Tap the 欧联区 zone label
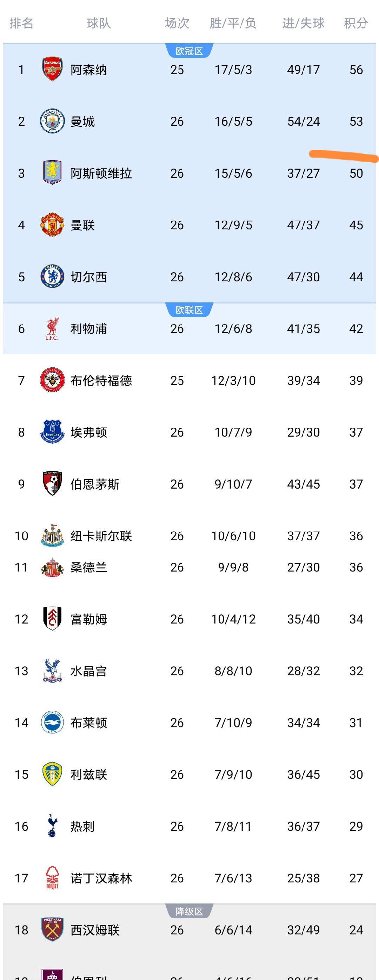 (x=189, y=310)
